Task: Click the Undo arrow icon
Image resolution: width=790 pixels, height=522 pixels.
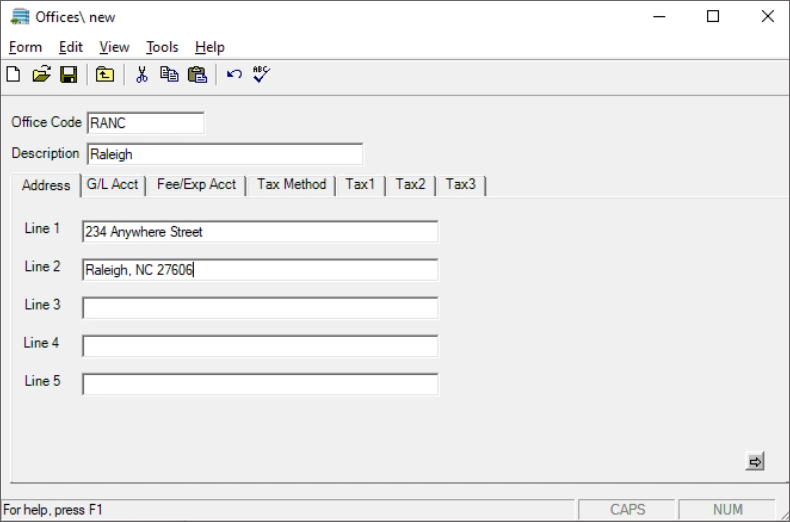Action: pos(234,74)
